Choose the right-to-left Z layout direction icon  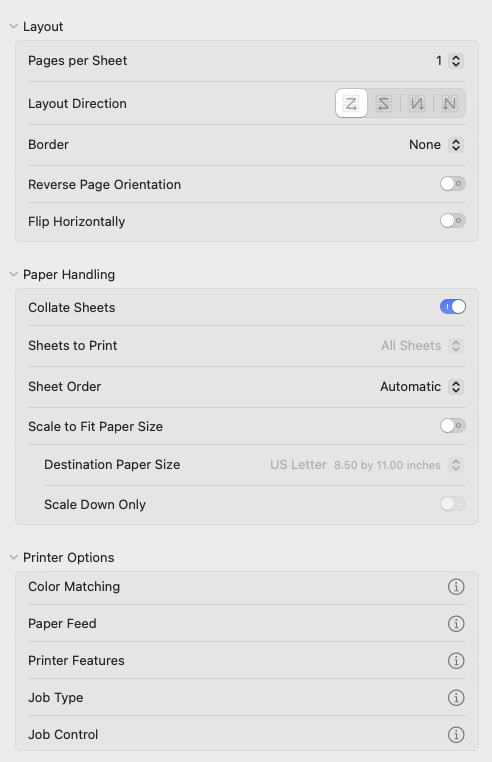point(384,104)
